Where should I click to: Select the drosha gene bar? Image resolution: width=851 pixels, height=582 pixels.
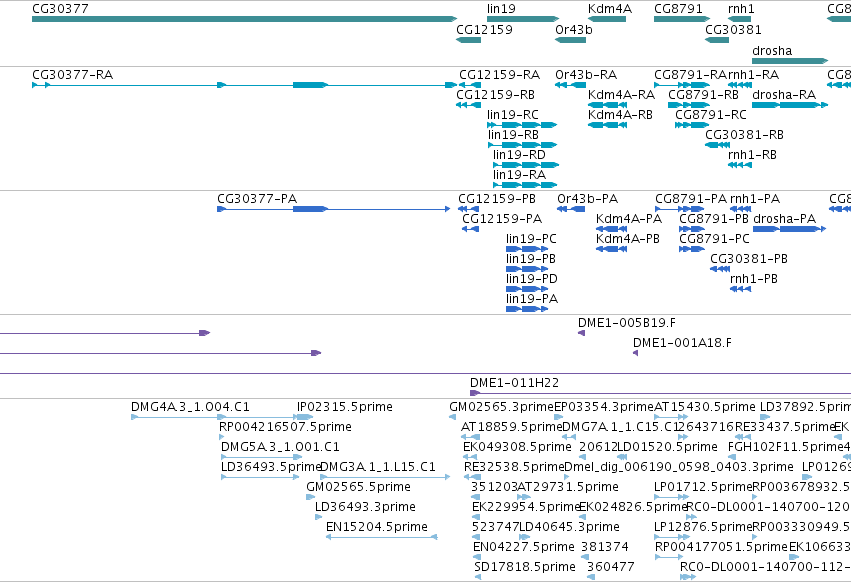click(x=790, y=61)
